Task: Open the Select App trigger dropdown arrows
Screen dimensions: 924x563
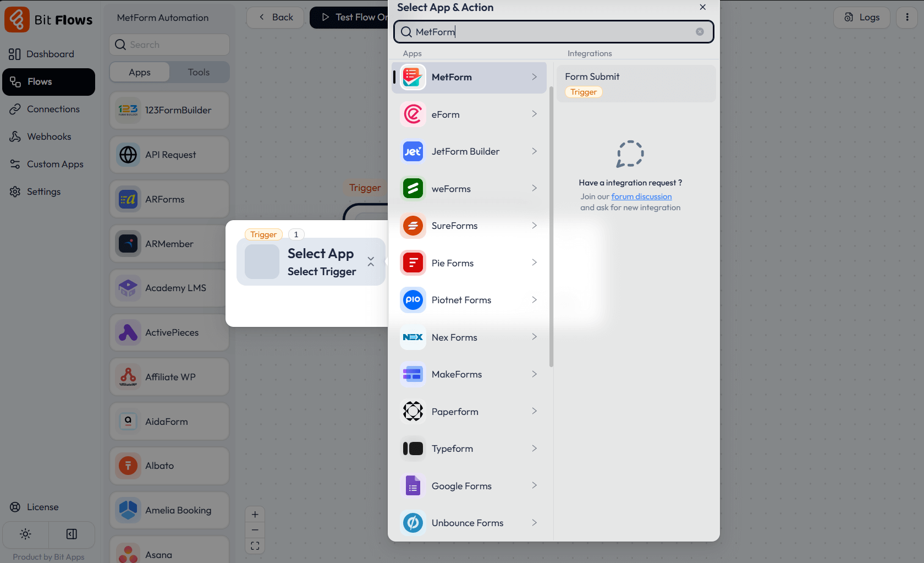Action: (371, 262)
